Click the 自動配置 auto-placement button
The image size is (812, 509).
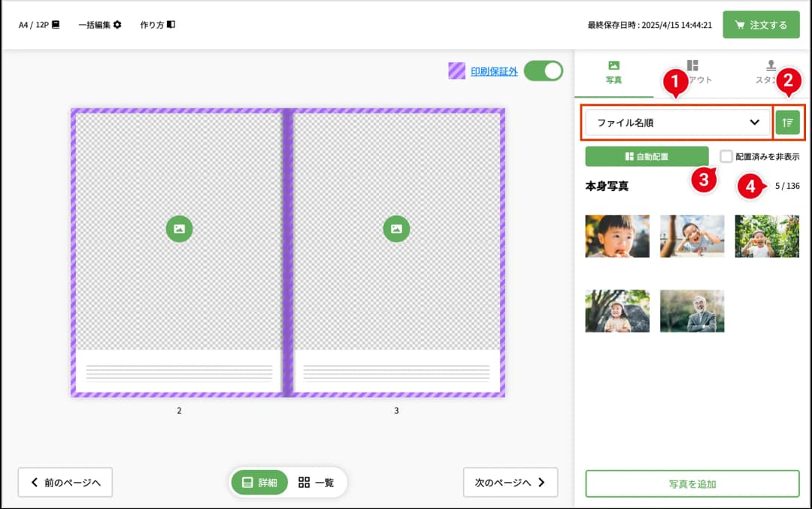tap(647, 157)
